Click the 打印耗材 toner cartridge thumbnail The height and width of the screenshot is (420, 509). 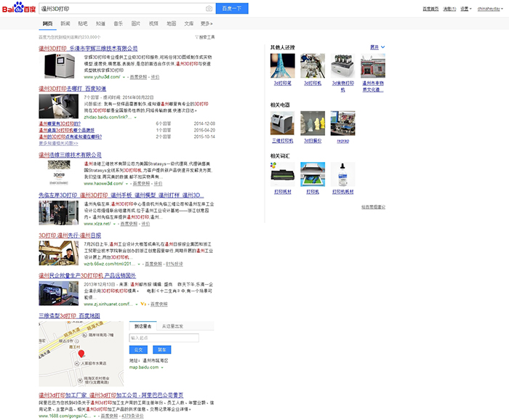282,174
